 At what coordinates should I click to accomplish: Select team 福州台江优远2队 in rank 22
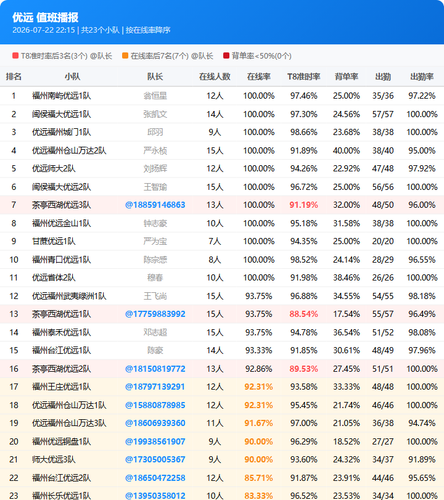(x=61, y=478)
